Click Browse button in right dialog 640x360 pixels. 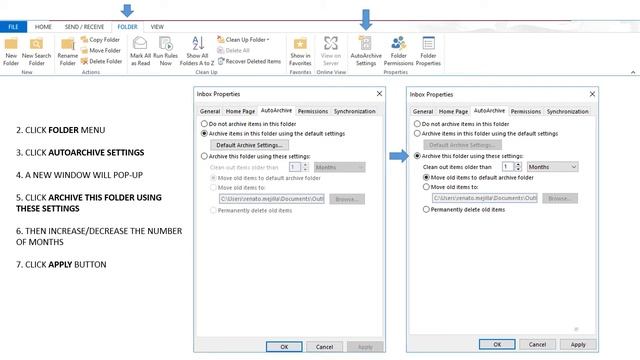tap(560, 198)
